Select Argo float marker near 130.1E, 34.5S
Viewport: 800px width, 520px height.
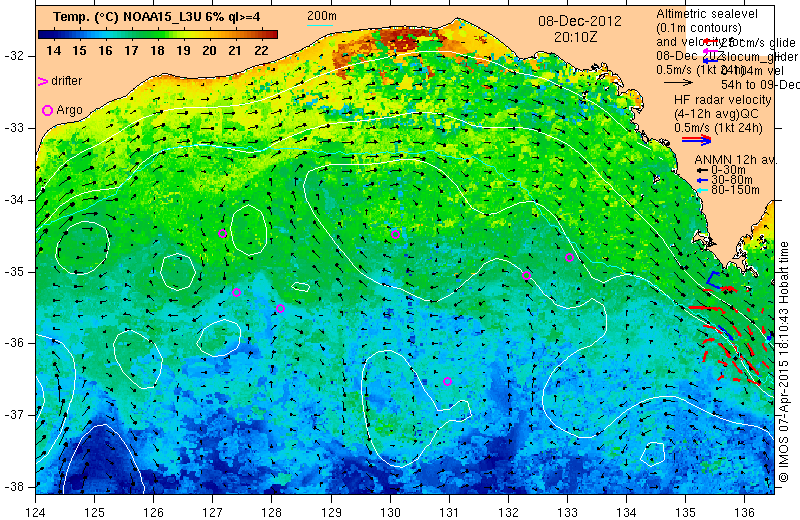tap(395, 234)
